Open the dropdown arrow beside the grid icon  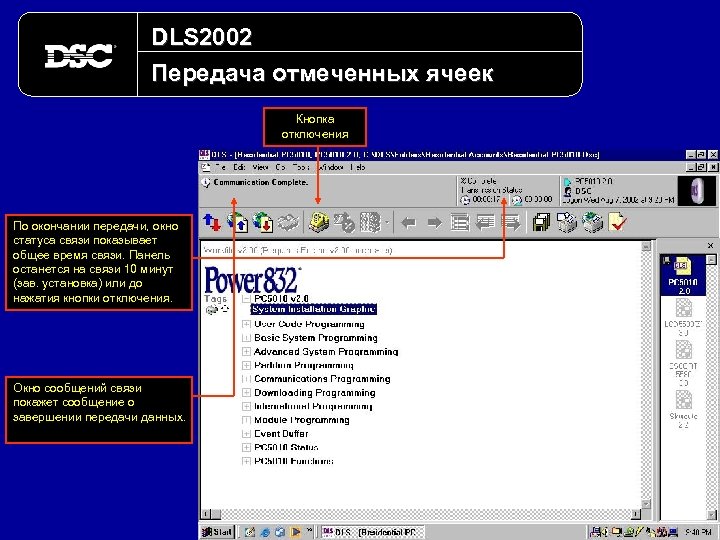(x=387, y=224)
